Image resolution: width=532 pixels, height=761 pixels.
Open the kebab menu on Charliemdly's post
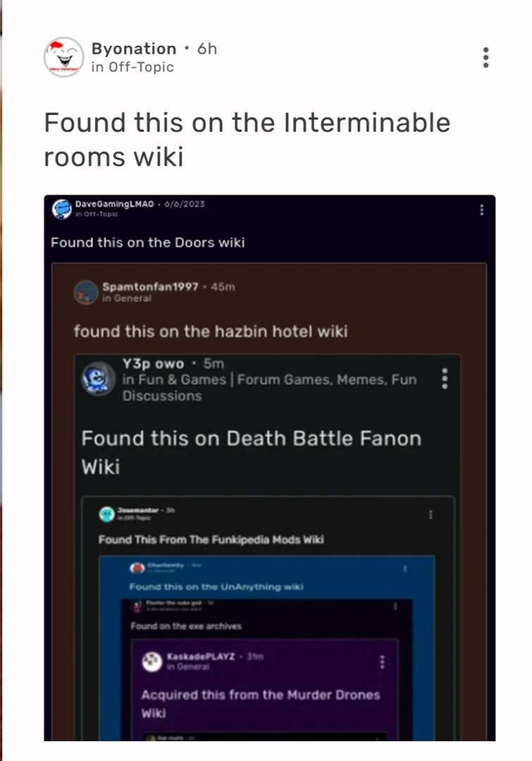click(x=406, y=567)
